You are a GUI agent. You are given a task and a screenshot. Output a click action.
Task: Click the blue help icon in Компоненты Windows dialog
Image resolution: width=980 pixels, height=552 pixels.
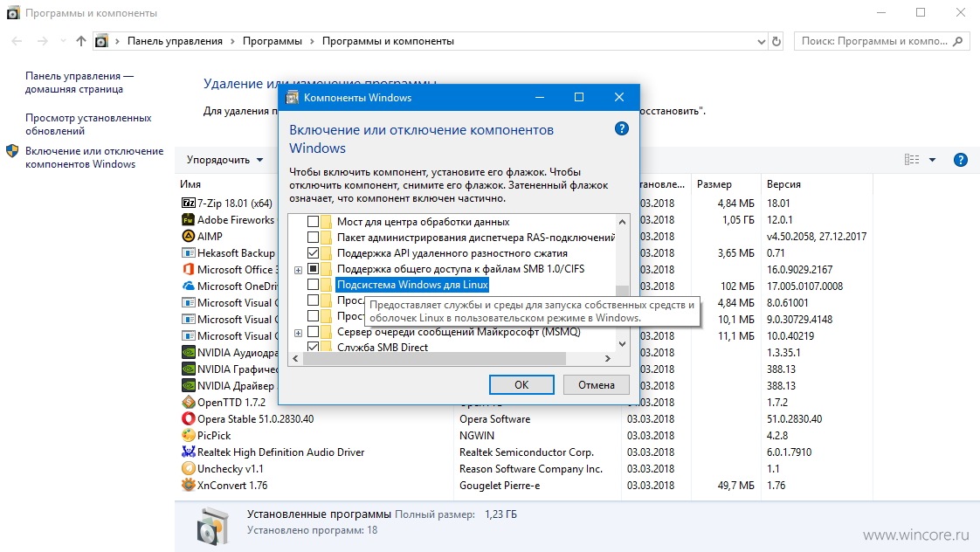(621, 128)
